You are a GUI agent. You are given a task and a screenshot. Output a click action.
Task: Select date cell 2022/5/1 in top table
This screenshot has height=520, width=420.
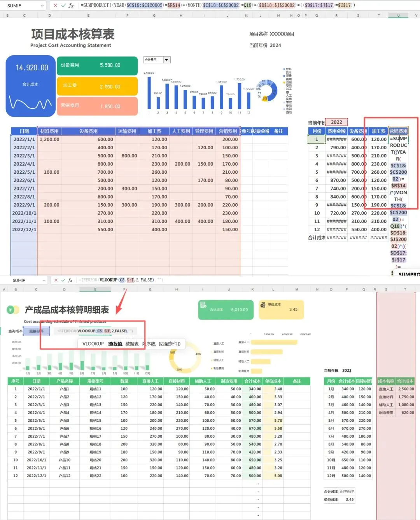24,172
